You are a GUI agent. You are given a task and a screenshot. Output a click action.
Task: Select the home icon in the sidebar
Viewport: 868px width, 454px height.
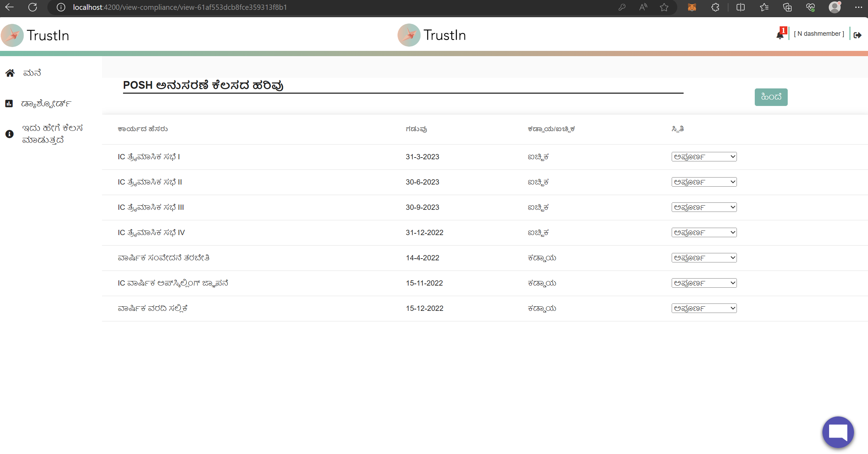tap(10, 73)
